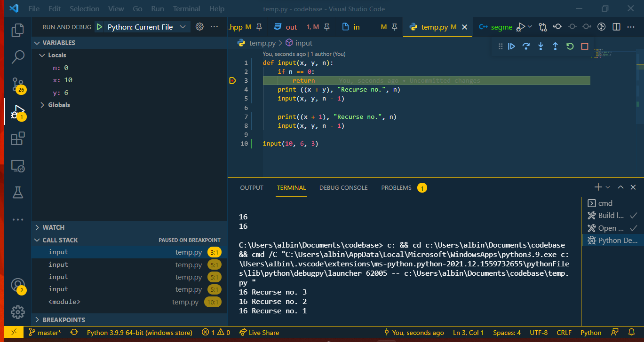Expand the BREAKPOINTS section
The image size is (644, 342).
pyautogui.click(x=129, y=320)
